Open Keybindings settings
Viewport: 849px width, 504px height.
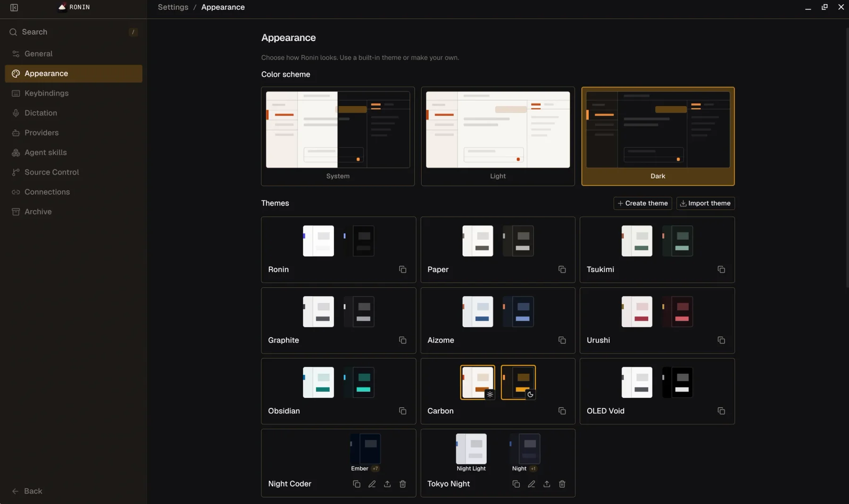point(74,93)
